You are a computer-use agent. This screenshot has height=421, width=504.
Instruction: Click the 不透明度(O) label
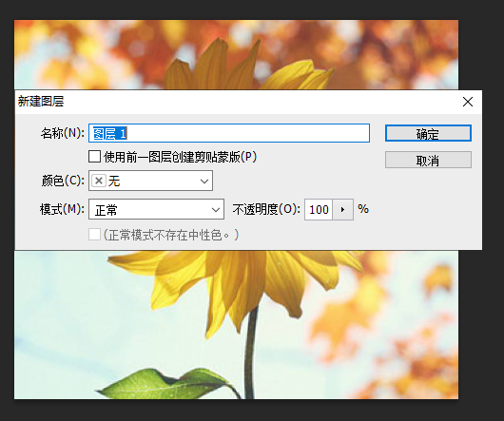click(266, 209)
